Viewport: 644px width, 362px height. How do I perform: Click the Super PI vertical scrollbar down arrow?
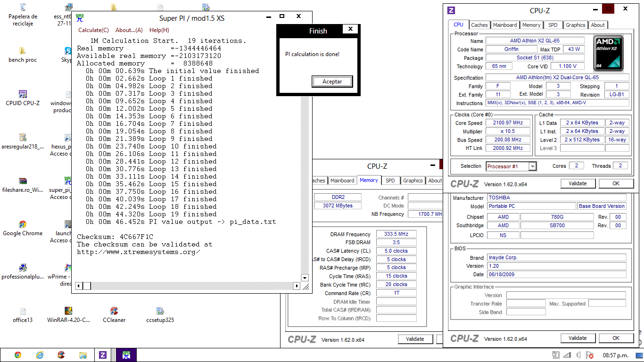(305, 278)
